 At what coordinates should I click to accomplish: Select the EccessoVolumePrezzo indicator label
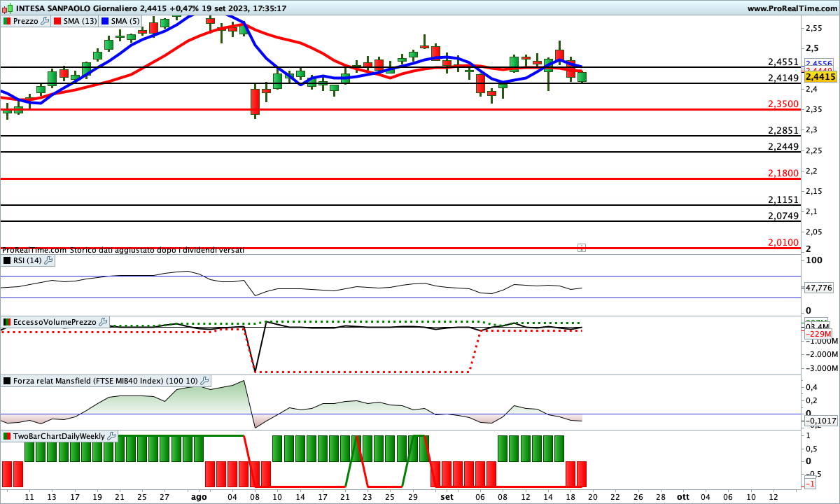[55, 322]
